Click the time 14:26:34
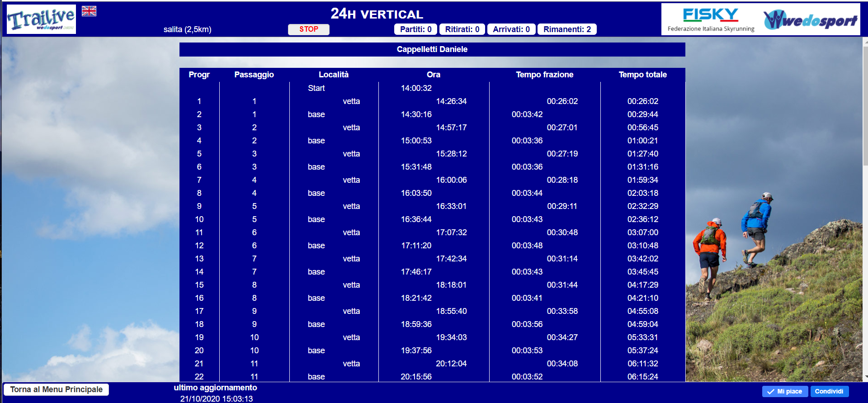The width and height of the screenshot is (868, 403). pos(451,101)
